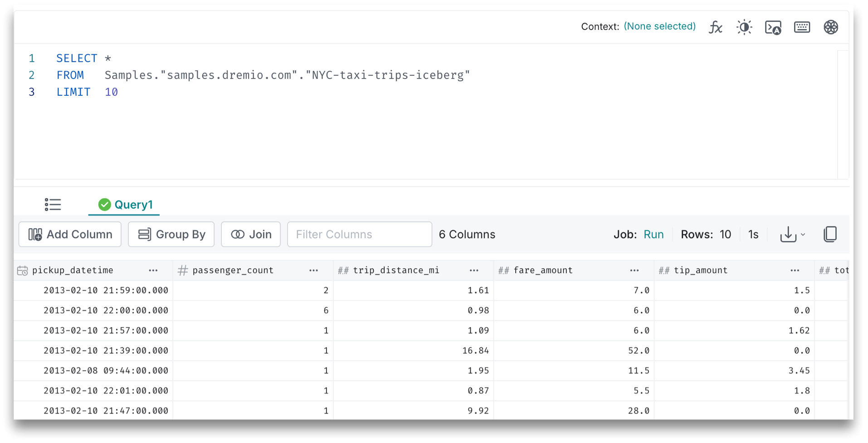Select the (None selected) context link
Viewport: 868px width, 443px height.
pyautogui.click(x=659, y=26)
